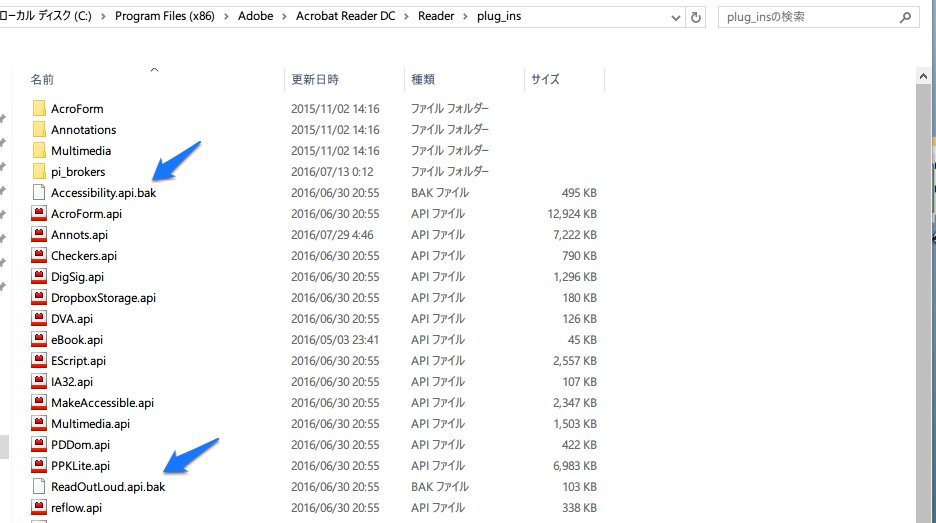Select the eBook.api file name

(x=77, y=340)
